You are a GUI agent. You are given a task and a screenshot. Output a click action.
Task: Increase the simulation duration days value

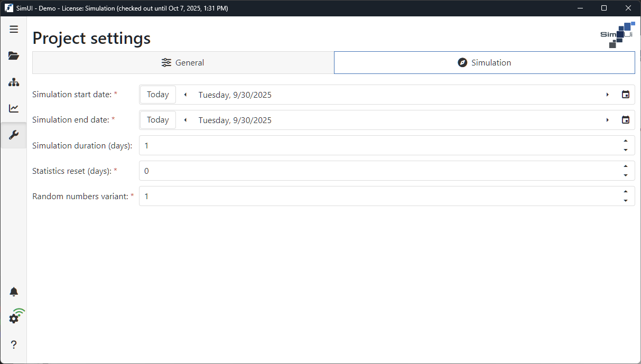pyautogui.click(x=626, y=141)
